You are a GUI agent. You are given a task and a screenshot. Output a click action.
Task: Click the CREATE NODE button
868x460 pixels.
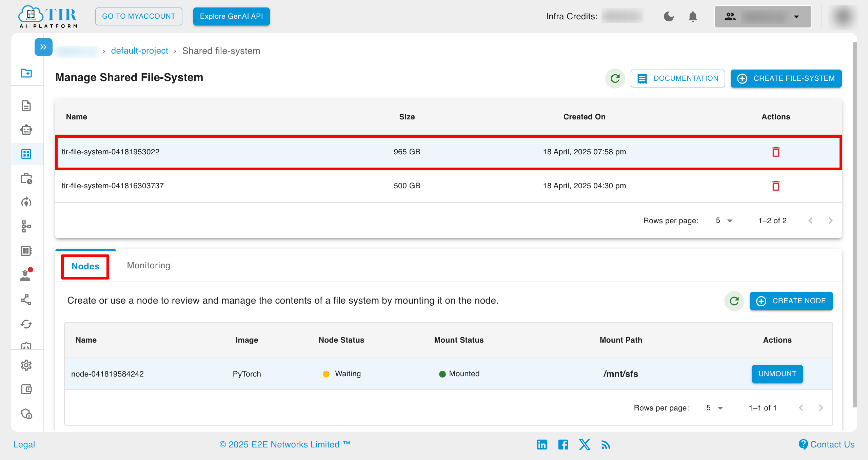click(791, 301)
